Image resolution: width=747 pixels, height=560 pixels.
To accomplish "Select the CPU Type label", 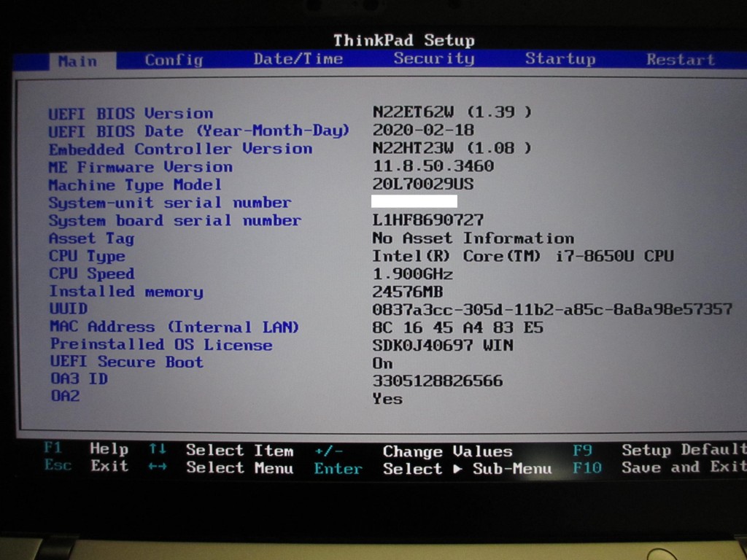I will tap(88, 256).
